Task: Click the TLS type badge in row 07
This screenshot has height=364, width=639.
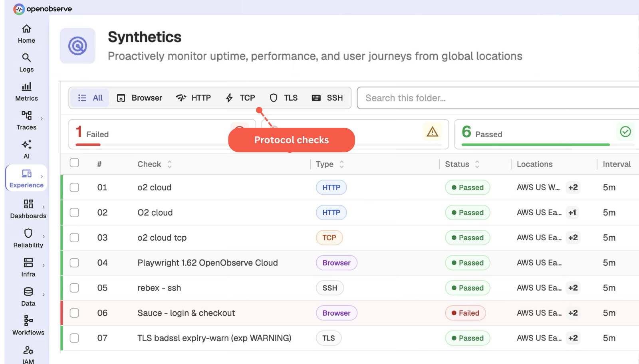Action: click(329, 338)
